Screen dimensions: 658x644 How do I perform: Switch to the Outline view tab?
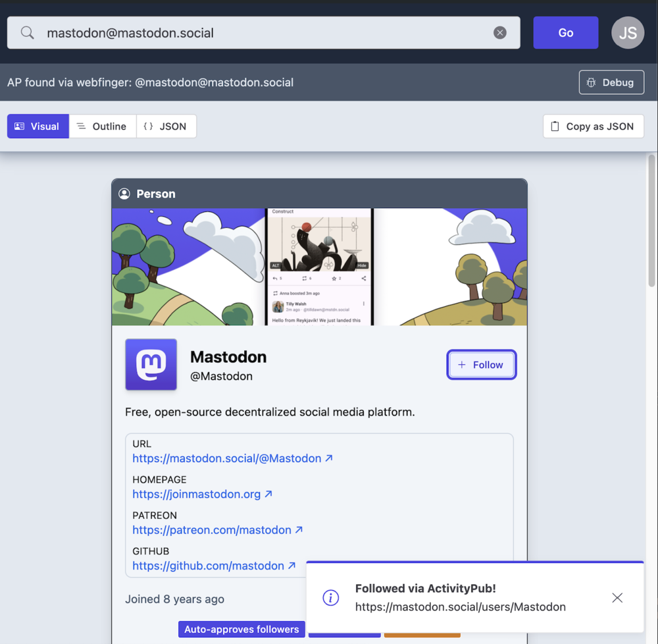[102, 126]
